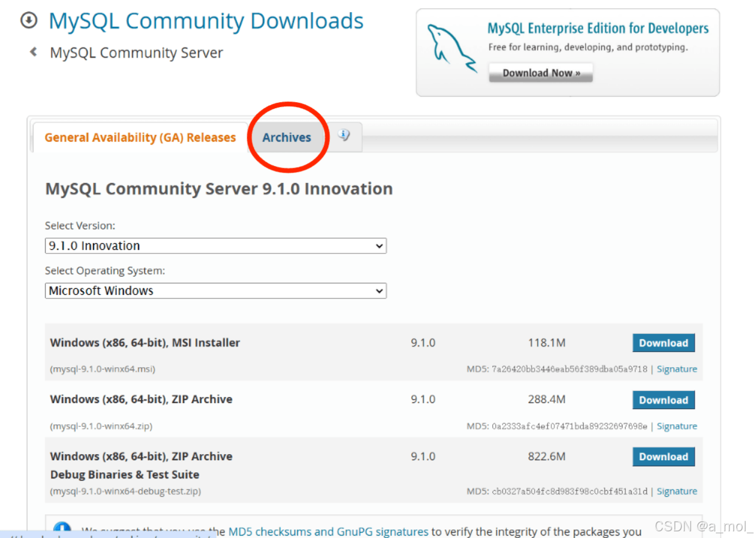
Task: Click filename (mysql-9.1.0-winx64.zip)
Action: point(101,426)
